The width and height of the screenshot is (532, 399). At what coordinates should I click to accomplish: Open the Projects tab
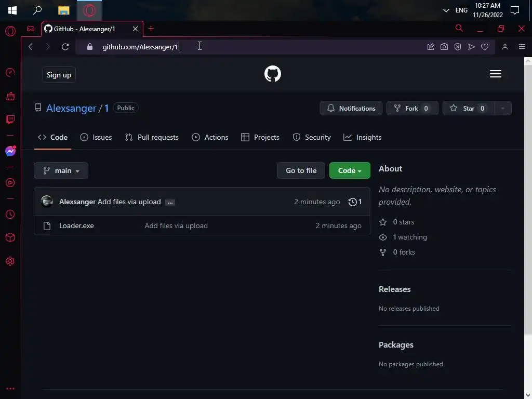[260, 137]
